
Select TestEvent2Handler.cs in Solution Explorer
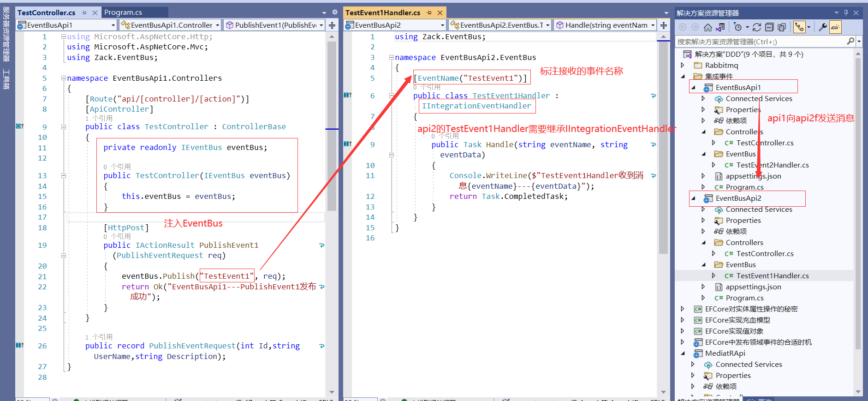[x=773, y=165]
